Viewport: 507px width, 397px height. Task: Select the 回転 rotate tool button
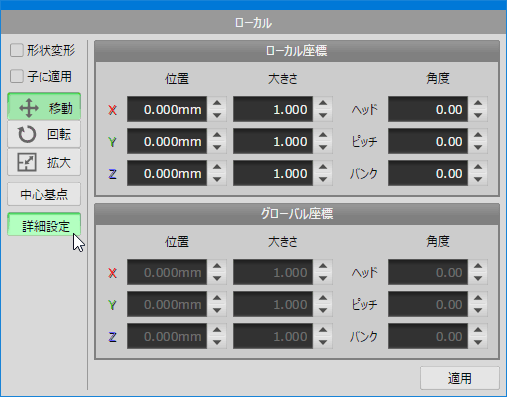[44, 134]
